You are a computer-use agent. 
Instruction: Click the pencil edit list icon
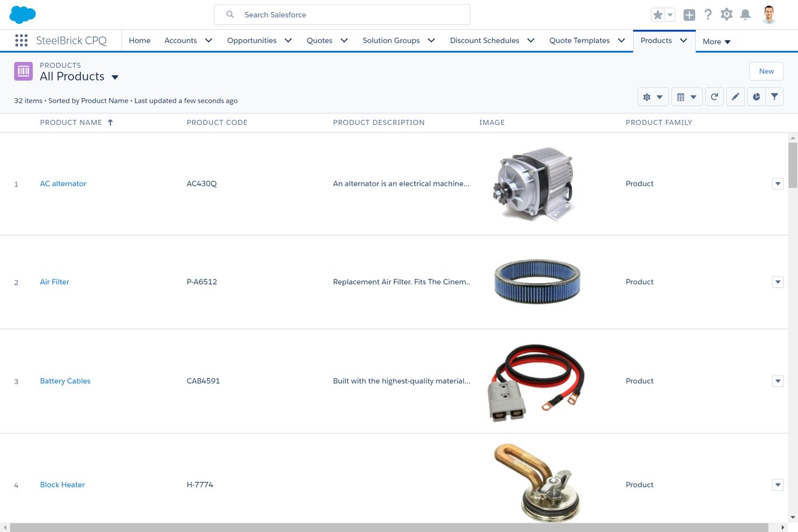(x=735, y=97)
